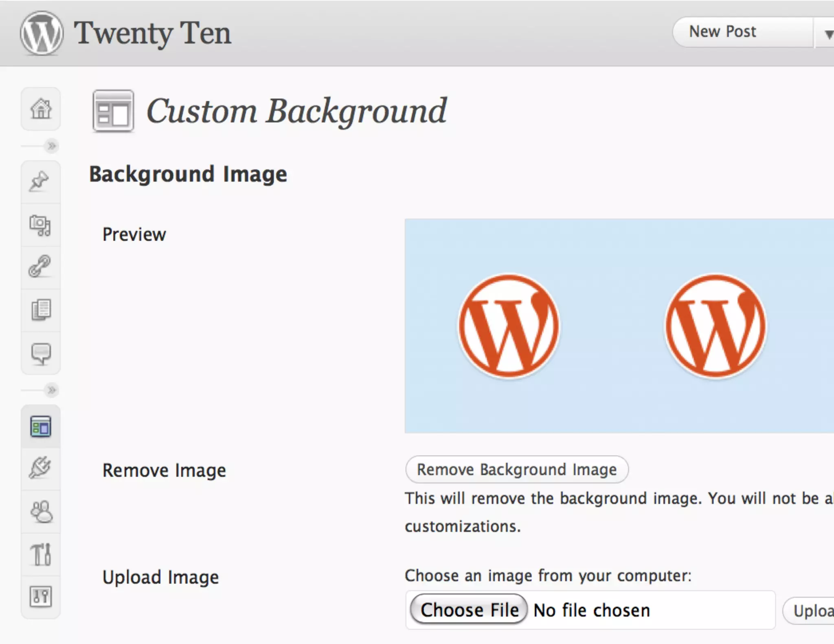The height and width of the screenshot is (644, 834).
Task: Expand sidebar using upper separator arrow
Action: click(x=52, y=146)
